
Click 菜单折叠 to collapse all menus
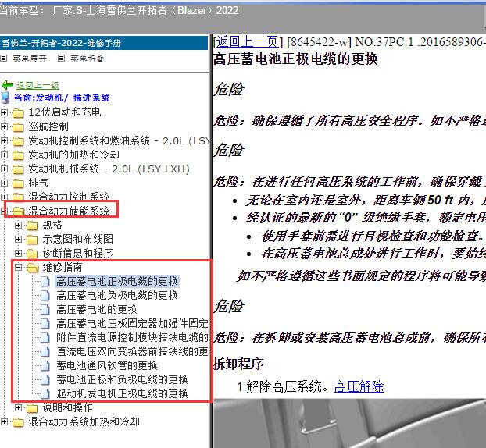click(87, 59)
